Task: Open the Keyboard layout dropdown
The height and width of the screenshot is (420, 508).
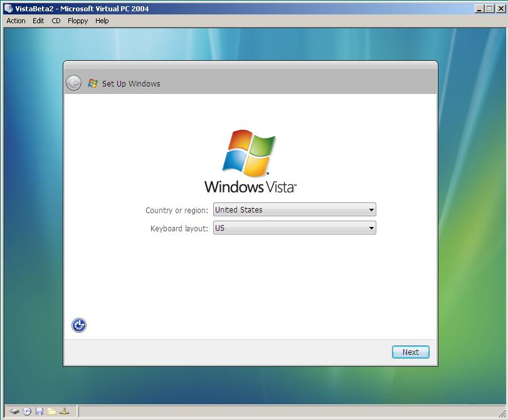Action: tap(295, 228)
